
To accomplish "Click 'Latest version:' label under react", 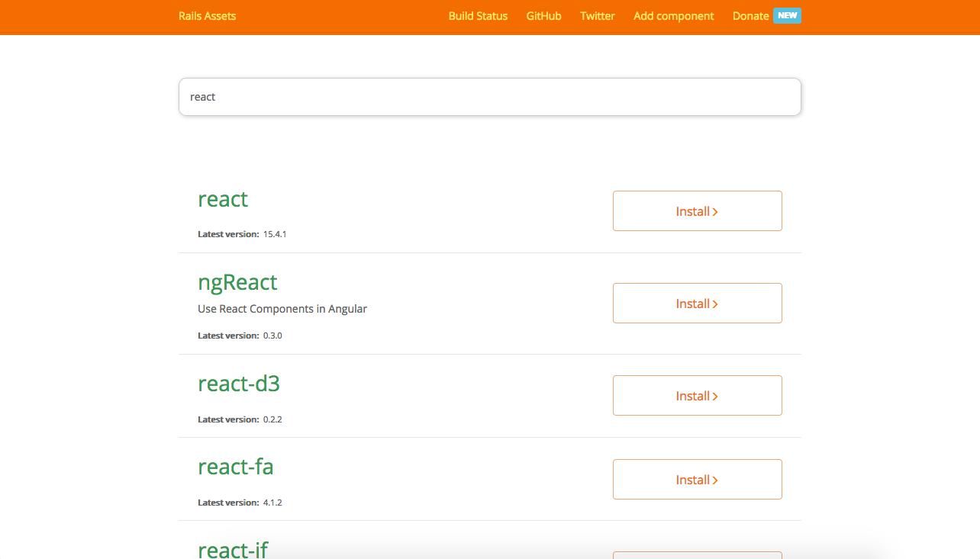I will pyautogui.click(x=228, y=234).
